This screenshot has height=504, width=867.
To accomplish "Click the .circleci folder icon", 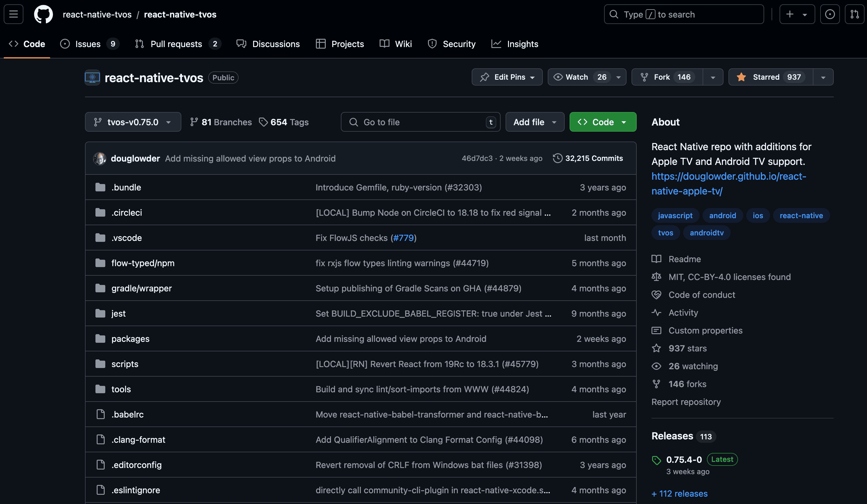I will click(100, 212).
